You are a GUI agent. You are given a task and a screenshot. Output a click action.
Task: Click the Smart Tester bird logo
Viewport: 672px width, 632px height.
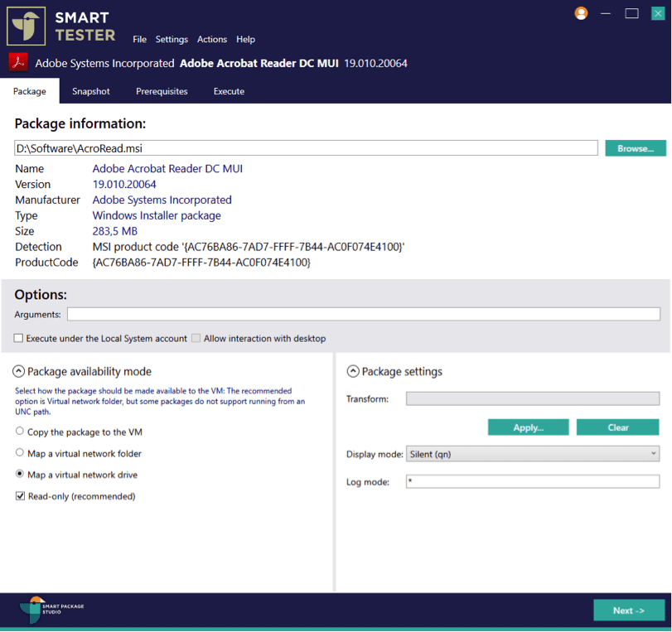click(x=27, y=27)
